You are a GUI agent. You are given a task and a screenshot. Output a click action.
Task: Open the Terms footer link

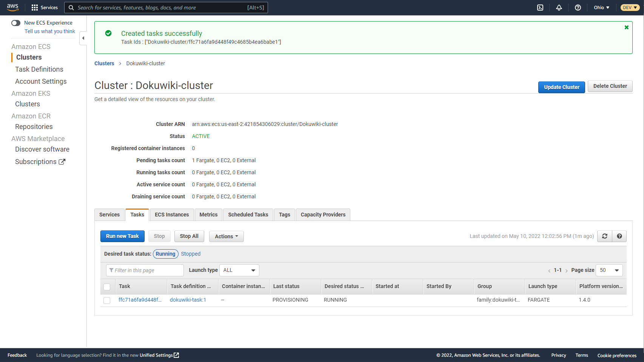[582, 355]
